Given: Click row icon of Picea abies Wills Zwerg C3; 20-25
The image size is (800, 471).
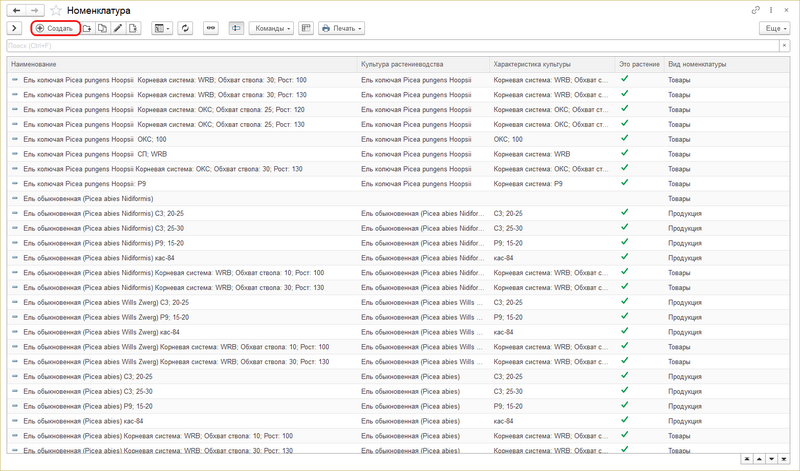Looking at the screenshot, I should click(x=15, y=302).
